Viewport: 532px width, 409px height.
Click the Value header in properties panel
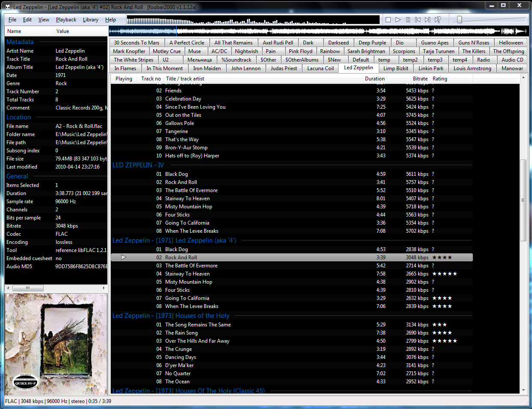81,31
